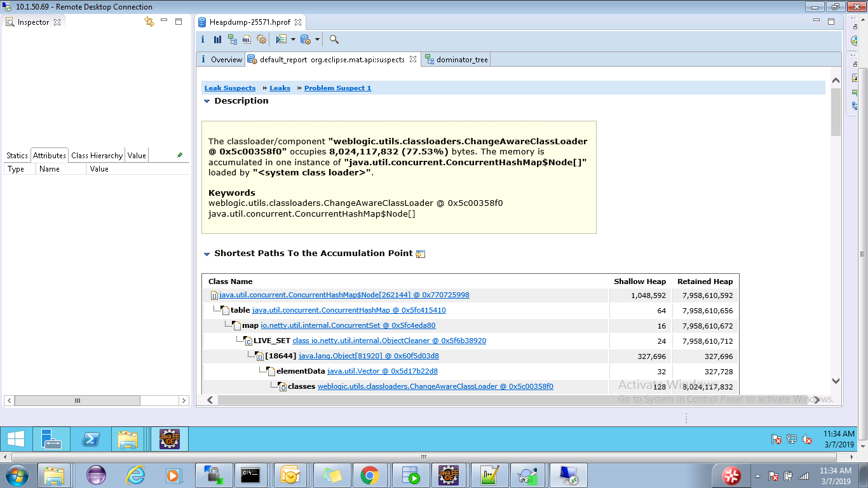Open the dropdown beside the database icon

[317, 39]
